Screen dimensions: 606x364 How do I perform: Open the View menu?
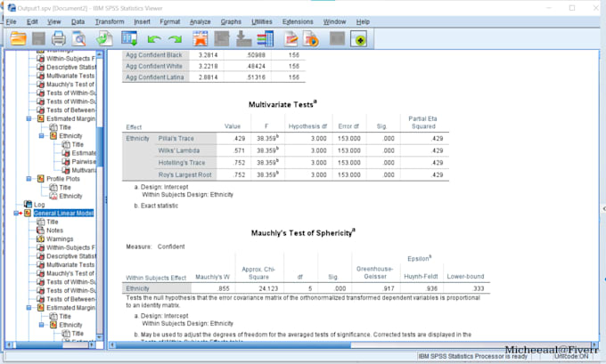54,21
